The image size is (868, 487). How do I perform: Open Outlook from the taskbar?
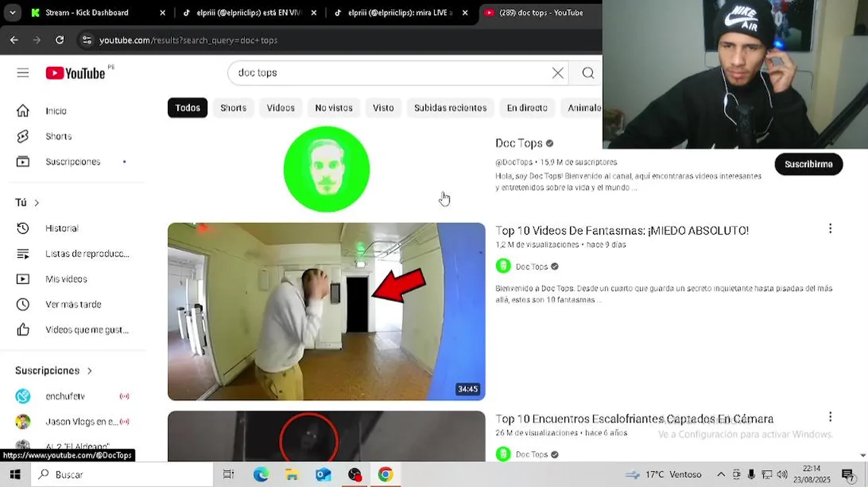click(x=323, y=475)
